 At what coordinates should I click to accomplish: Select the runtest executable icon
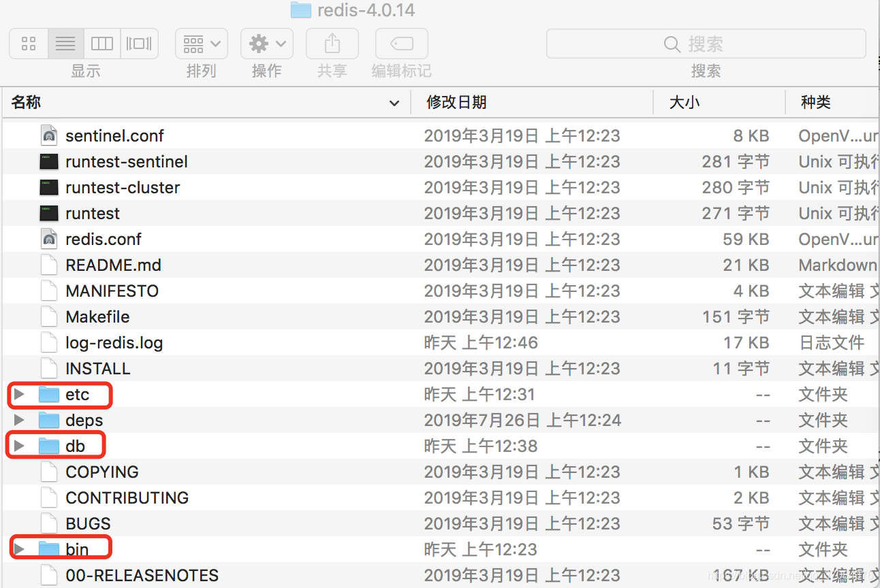[x=49, y=213]
